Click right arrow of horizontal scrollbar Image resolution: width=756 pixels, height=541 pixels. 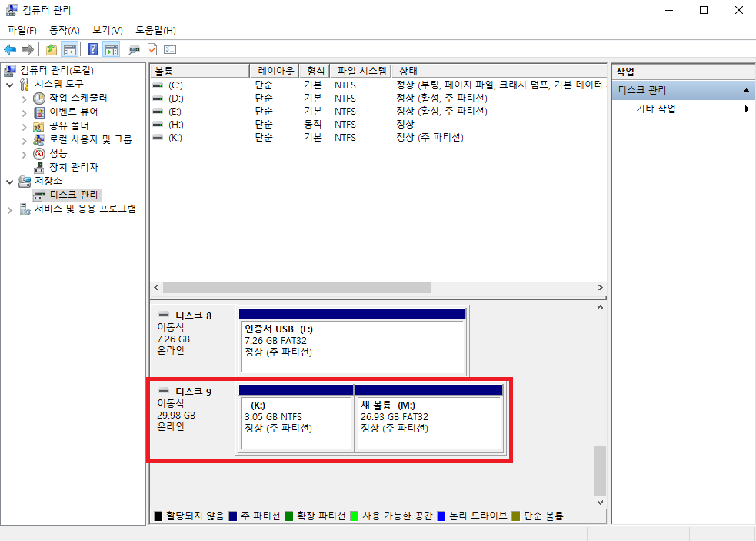click(x=601, y=288)
